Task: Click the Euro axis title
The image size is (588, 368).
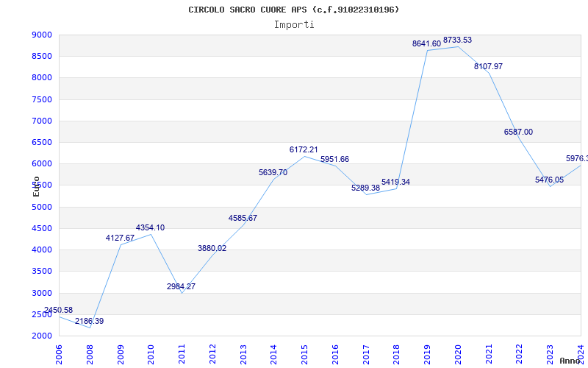Action: click(36, 186)
